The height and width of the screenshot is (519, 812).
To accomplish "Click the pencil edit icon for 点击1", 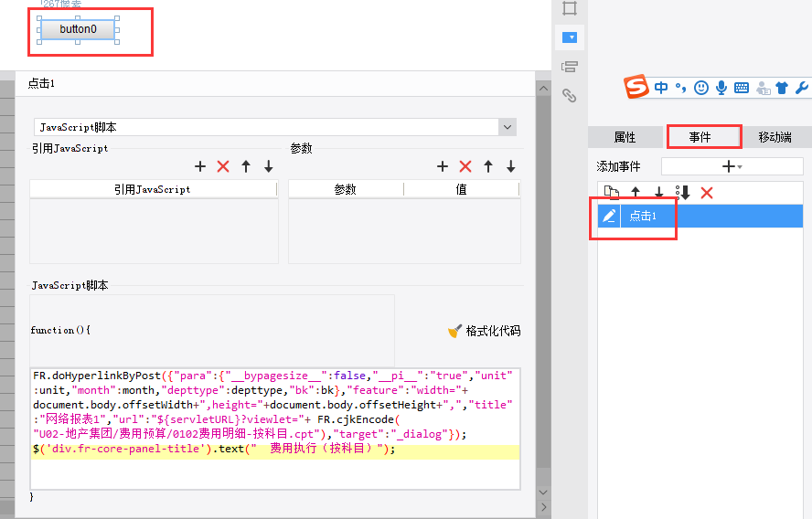I will point(609,216).
